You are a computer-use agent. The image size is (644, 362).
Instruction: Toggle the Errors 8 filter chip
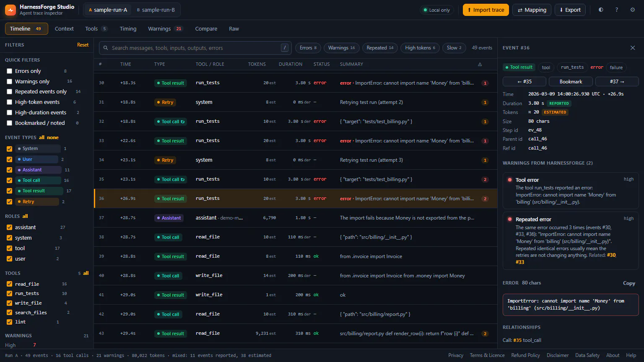[x=308, y=48]
